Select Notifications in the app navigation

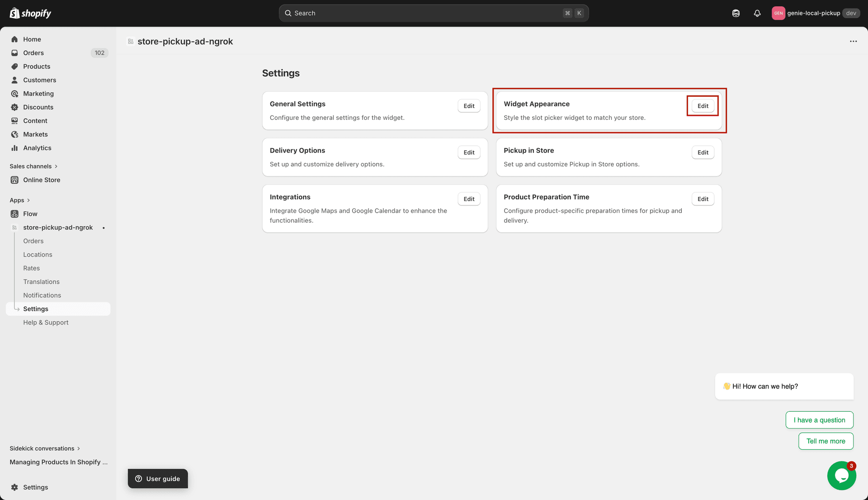click(42, 295)
